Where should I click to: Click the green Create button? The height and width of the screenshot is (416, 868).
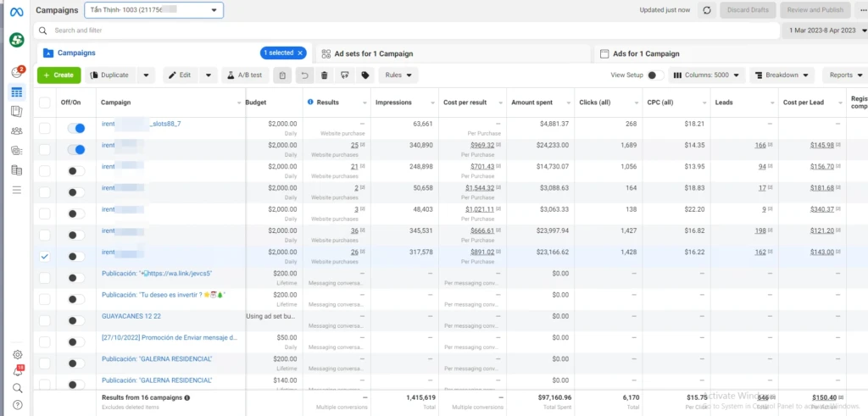pos(58,75)
